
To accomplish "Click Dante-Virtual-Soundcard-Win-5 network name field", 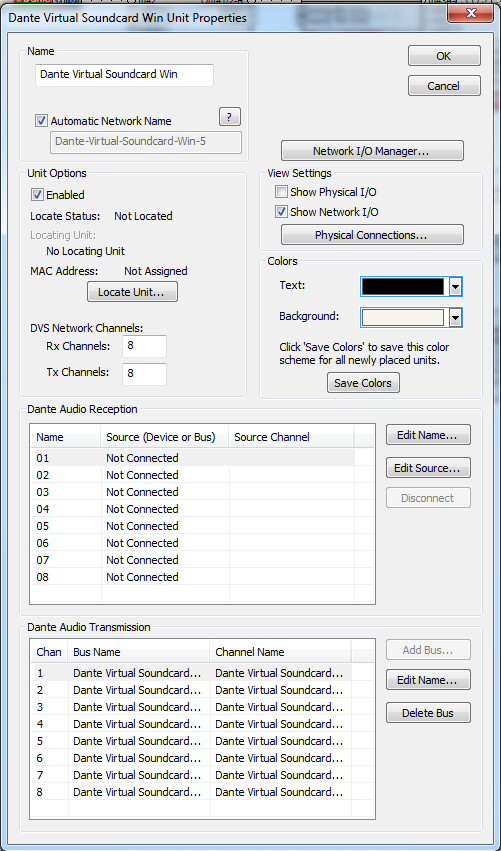I will (145, 142).
